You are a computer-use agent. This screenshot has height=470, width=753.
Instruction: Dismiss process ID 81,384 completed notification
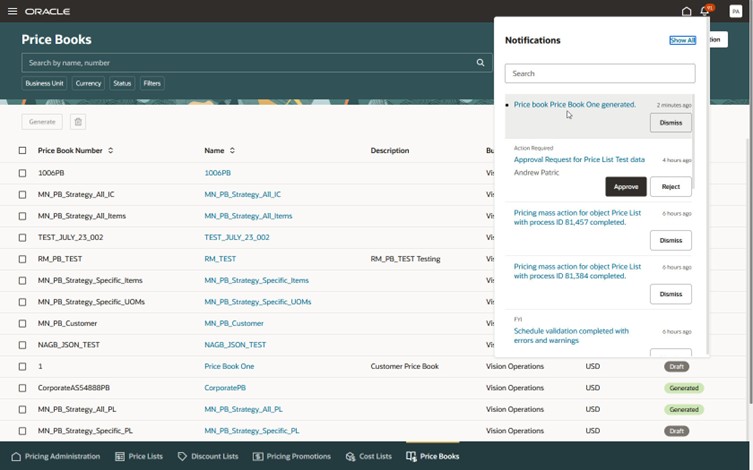(x=671, y=294)
